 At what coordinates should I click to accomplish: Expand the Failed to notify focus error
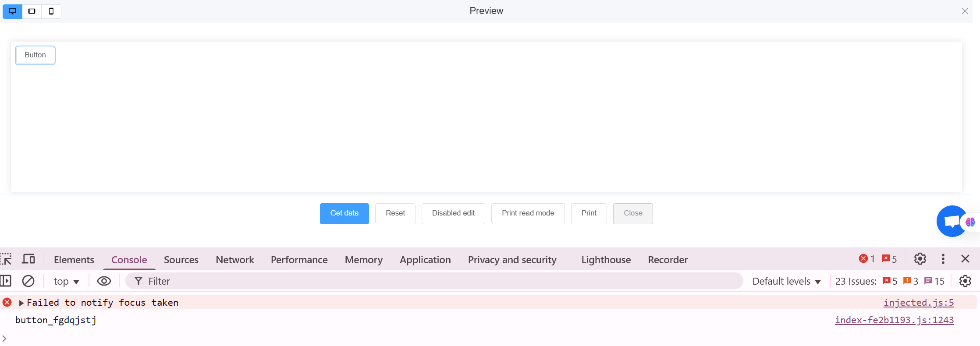tap(21, 303)
